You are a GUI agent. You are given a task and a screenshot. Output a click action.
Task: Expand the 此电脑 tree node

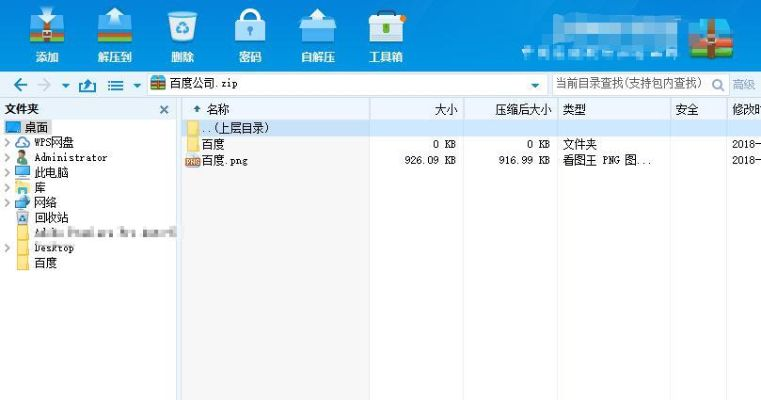pyautogui.click(x=7, y=172)
